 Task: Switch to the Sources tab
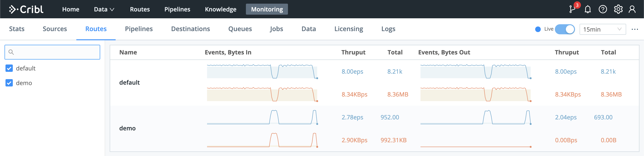coord(55,29)
